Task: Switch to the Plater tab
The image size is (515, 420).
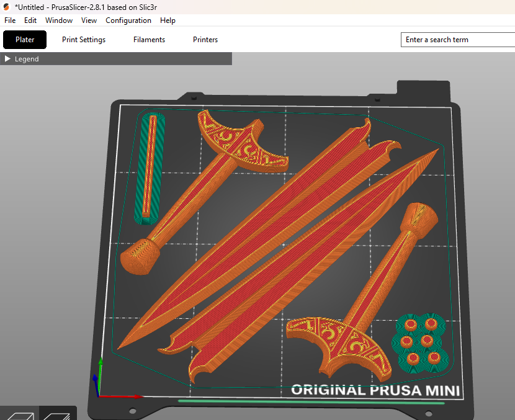Action: (25, 40)
